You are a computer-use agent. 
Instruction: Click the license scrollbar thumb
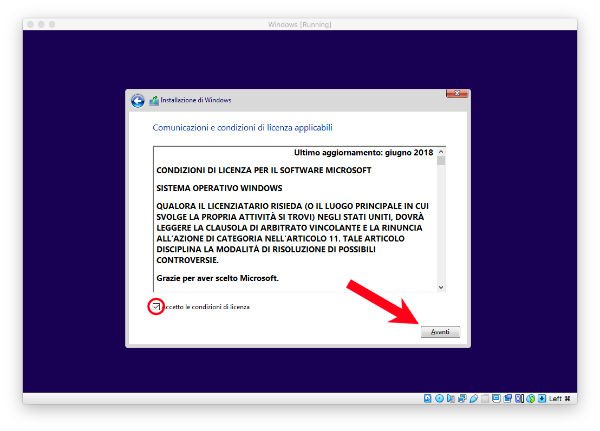[x=441, y=160]
